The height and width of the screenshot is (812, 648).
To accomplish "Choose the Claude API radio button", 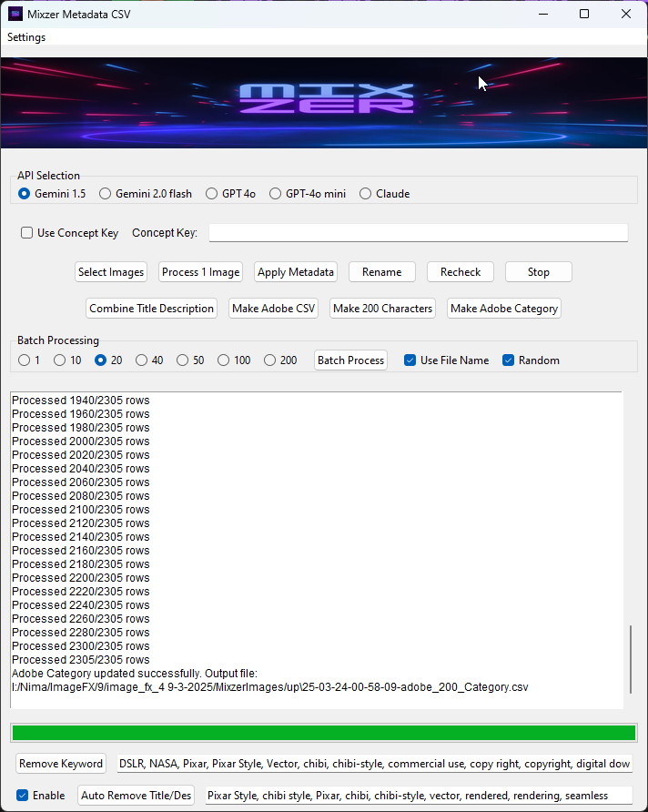I will pos(366,194).
